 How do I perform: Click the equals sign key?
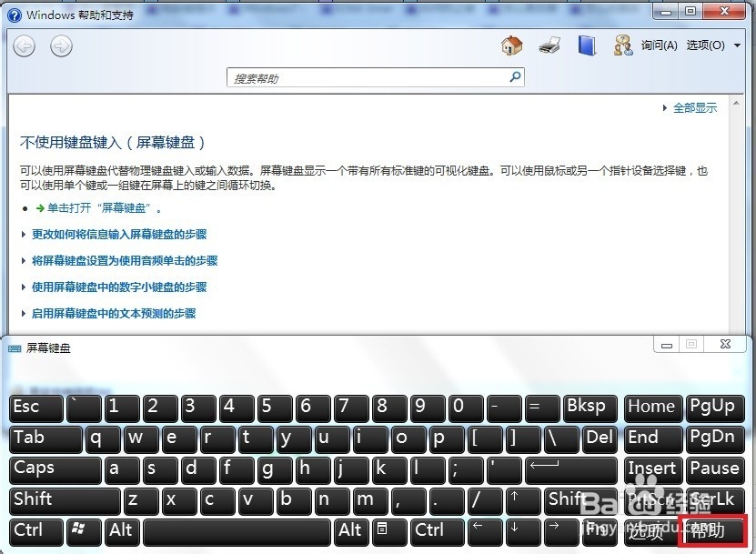coord(542,408)
